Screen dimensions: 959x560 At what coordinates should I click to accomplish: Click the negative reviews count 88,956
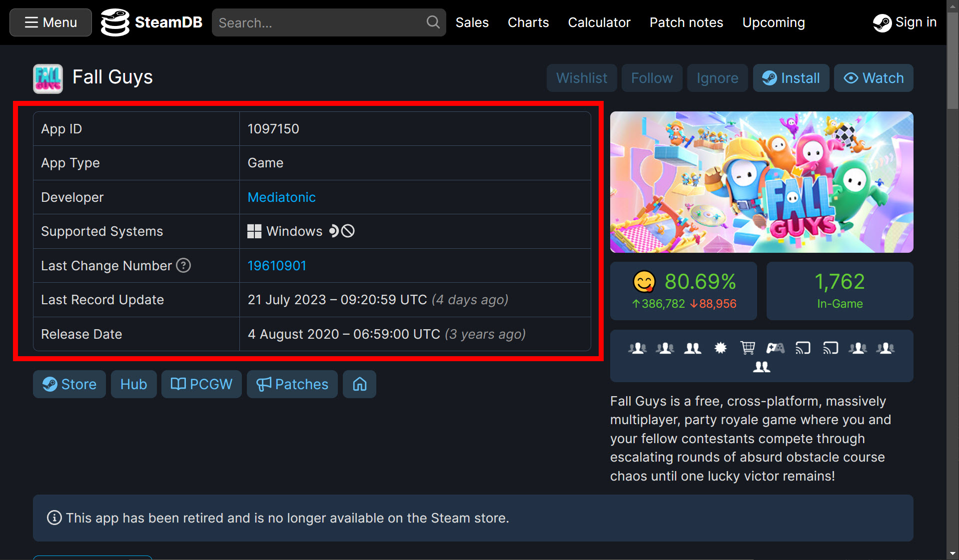point(713,304)
